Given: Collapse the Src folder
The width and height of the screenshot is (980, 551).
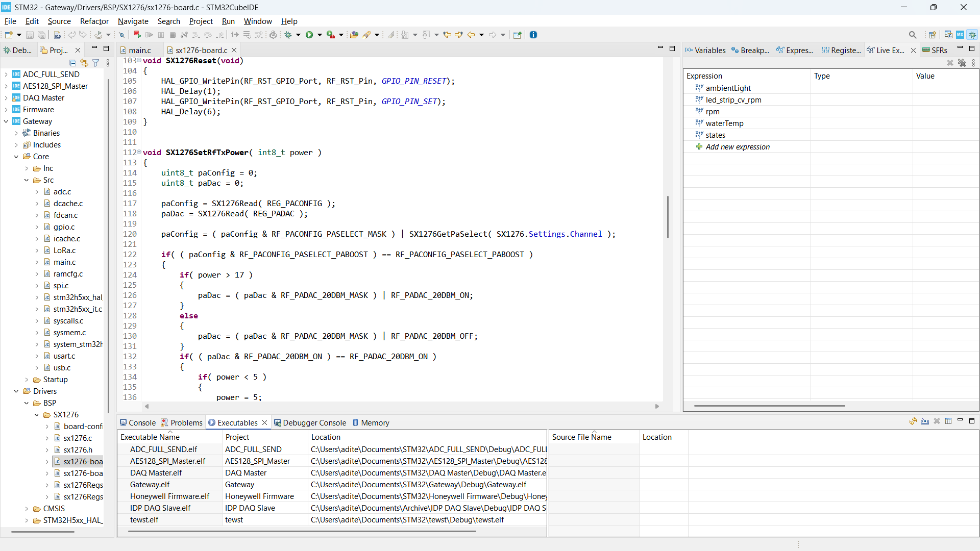Looking at the screenshot, I should click(x=27, y=180).
